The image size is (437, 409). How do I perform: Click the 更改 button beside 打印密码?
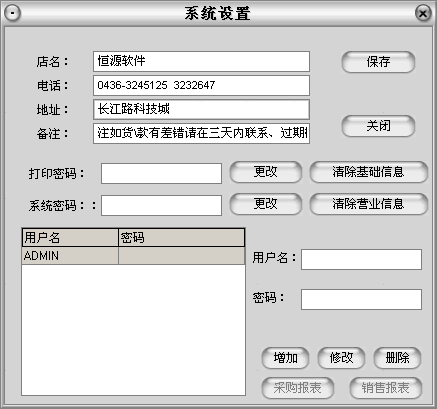click(x=266, y=172)
